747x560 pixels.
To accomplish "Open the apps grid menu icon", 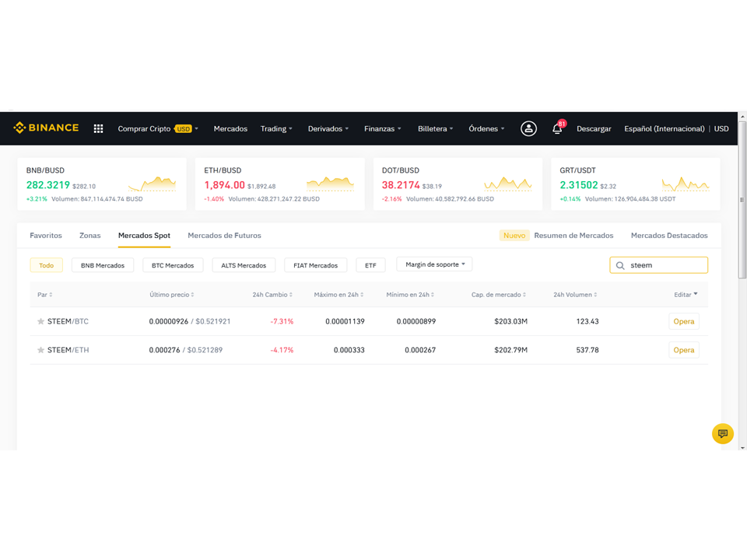I will (98, 128).
